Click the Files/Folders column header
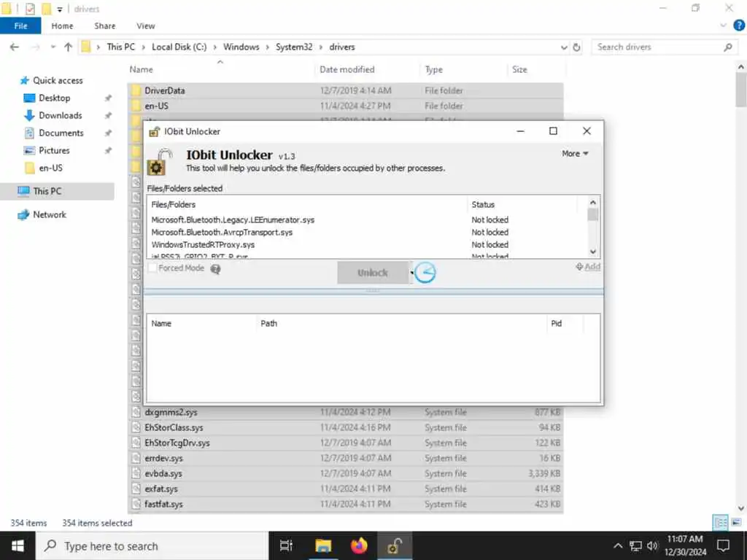The image size is (747, 560). point(174,204)
